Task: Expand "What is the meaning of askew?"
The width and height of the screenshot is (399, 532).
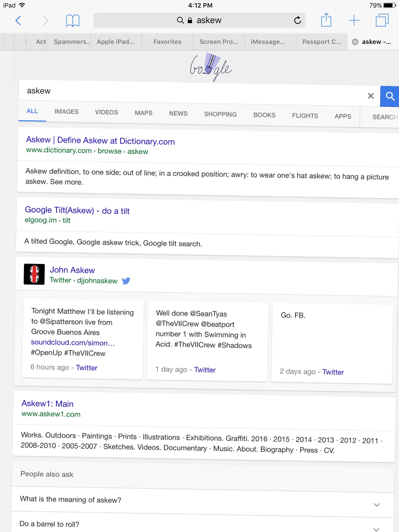Action: [x=377, y=504]
